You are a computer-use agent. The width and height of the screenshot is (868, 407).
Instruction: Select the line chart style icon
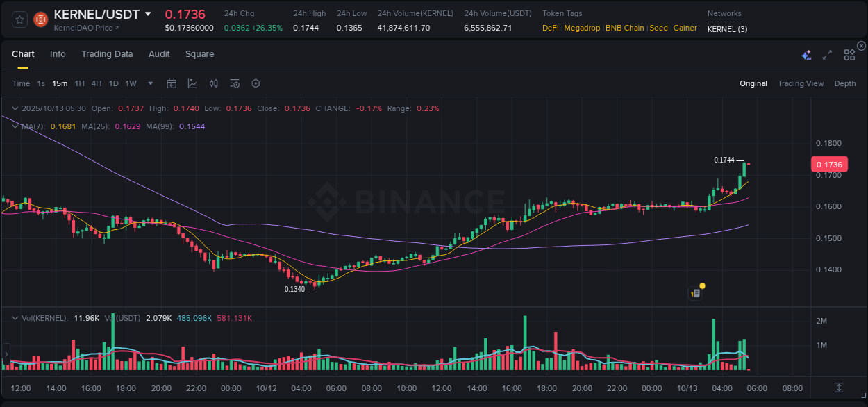[192, 83]
